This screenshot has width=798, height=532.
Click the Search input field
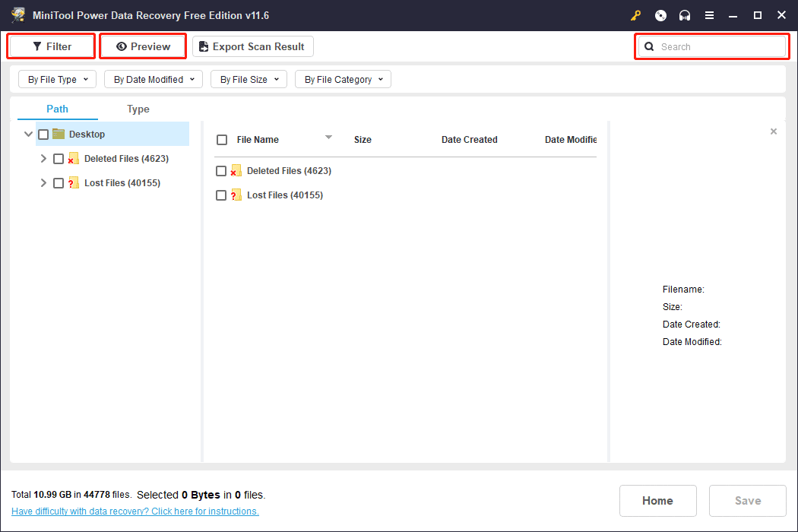coord(712,47)
